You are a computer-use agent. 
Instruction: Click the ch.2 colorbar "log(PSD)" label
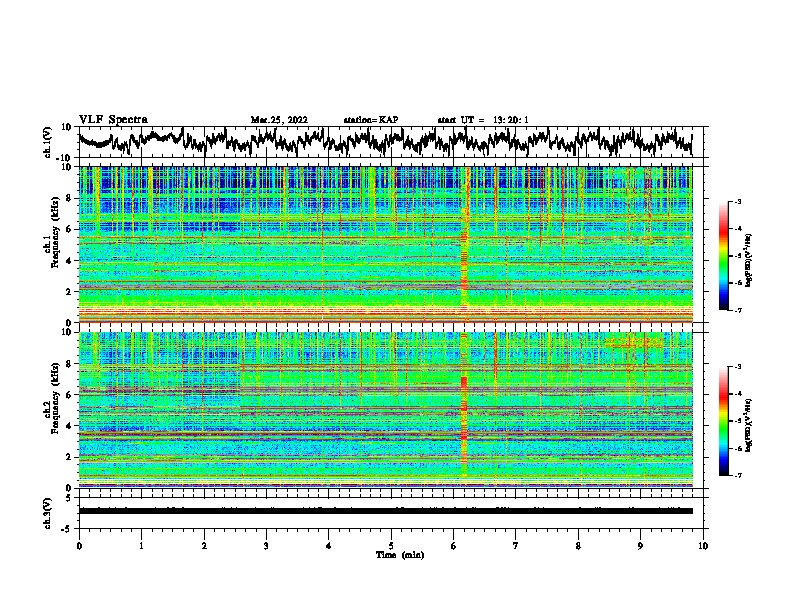click(748, 425)
